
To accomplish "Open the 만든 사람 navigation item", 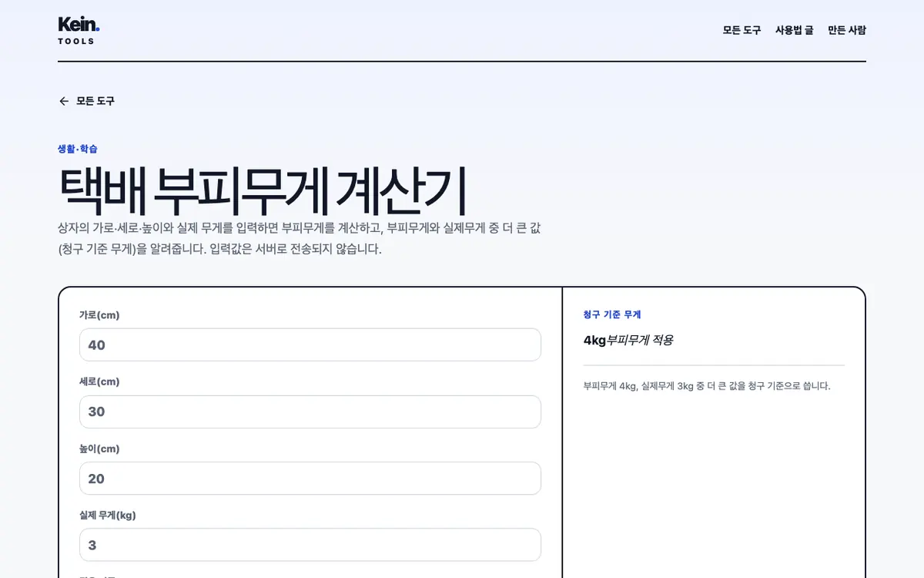I will (847, 30).
